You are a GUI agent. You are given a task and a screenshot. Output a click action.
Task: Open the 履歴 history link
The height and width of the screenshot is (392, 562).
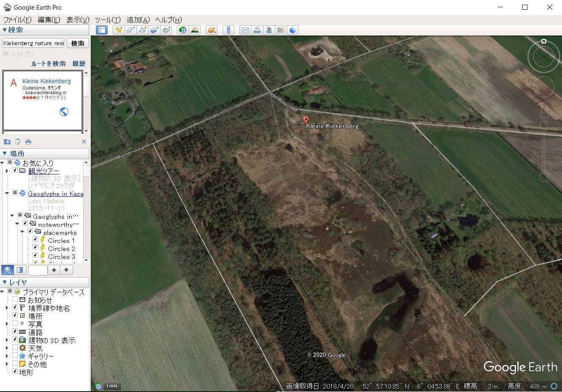click(79, 64)
